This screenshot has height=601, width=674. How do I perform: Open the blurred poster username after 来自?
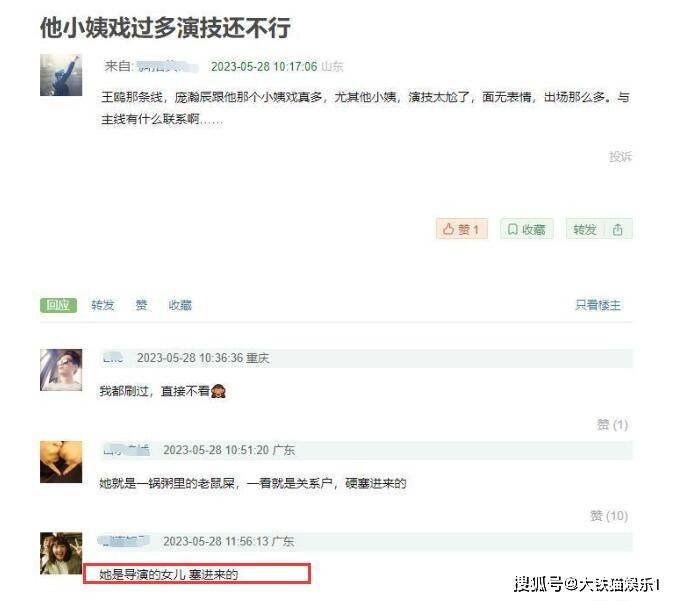tap(167, 67)
